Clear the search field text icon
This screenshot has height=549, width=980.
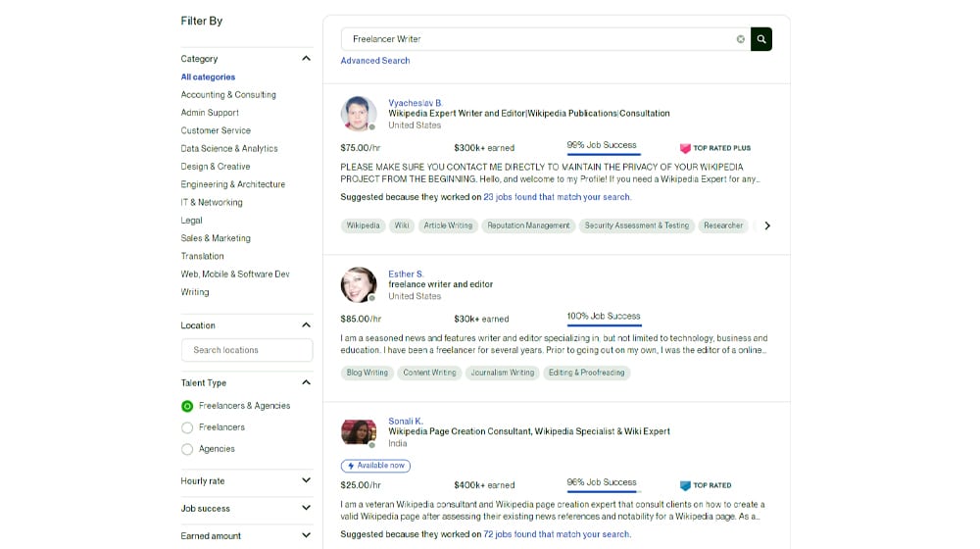[x=741, y=39]
